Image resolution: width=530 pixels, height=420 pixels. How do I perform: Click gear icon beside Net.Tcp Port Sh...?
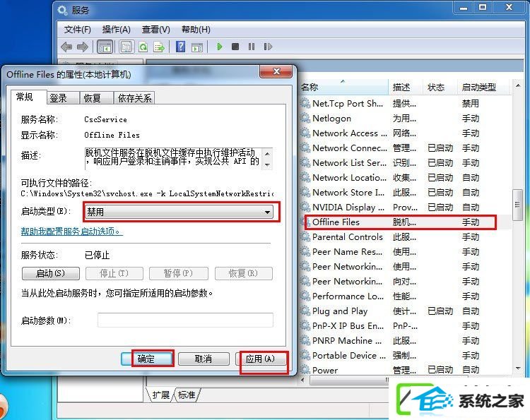coord(305,103)
